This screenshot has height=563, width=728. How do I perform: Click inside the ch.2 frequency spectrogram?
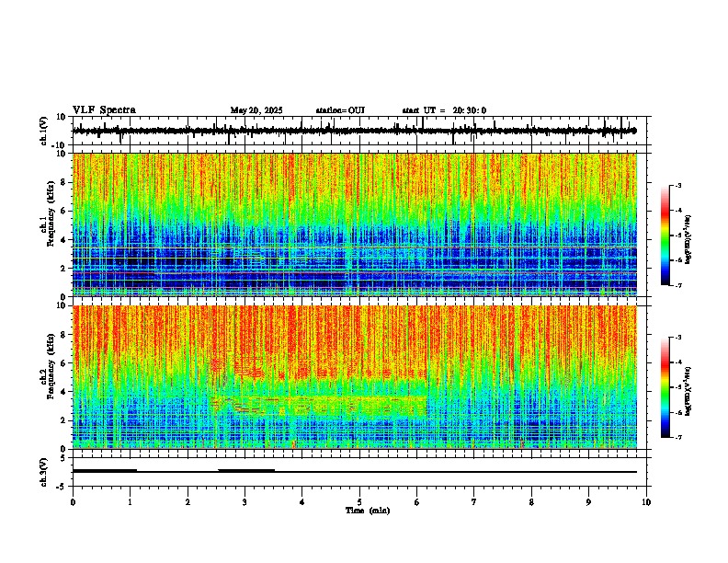coord(355,377)
